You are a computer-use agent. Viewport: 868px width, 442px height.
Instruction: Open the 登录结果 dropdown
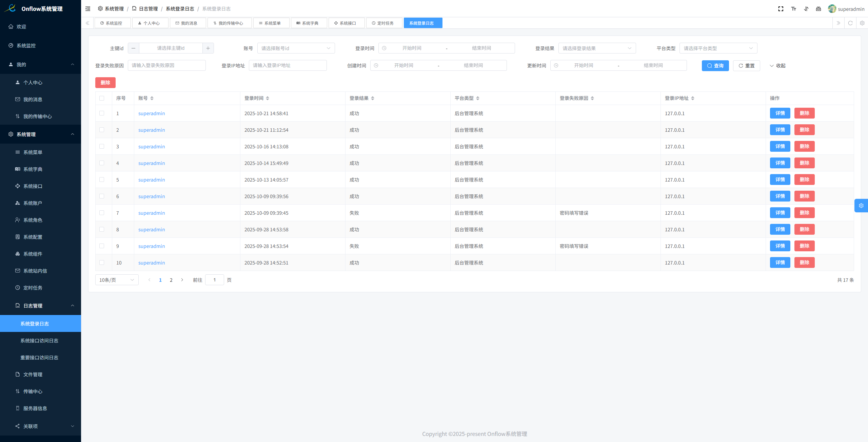[x=597, y=48]
